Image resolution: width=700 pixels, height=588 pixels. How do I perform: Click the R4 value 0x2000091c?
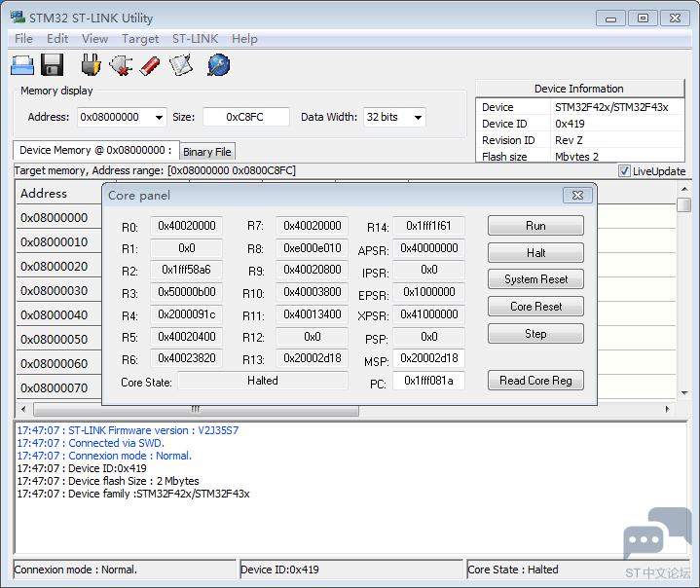coord(187,314)
